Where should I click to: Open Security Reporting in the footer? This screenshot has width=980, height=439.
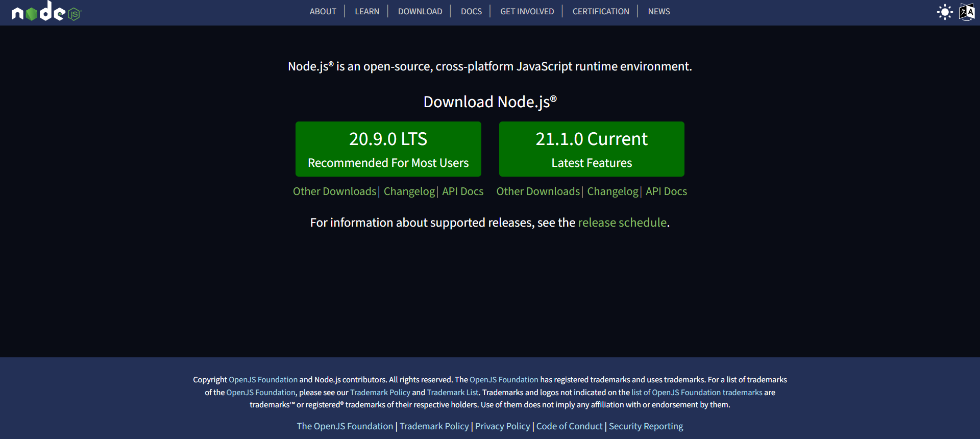coord(646,426)
